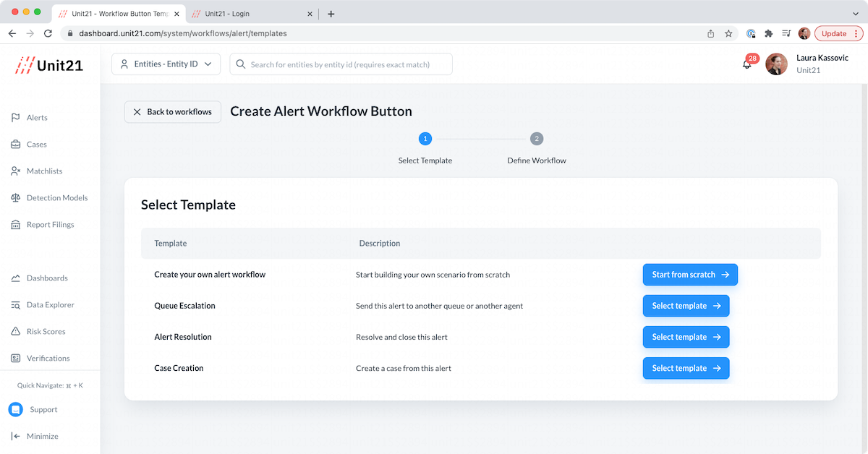Screen dimensions: 868x454
Task: Click Start from scratch button
Action: [x=690, y=275]
